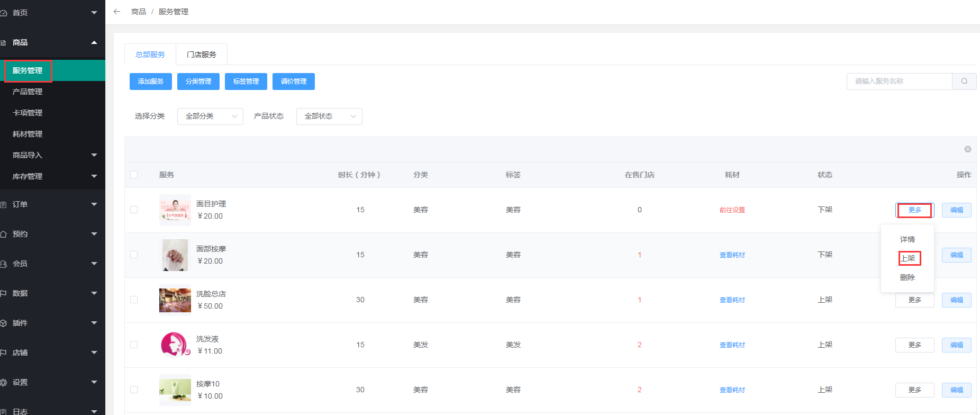Open 按摩10 service thumbnail
The width and height of the screenshot is (980, 415).
(175, 390)
